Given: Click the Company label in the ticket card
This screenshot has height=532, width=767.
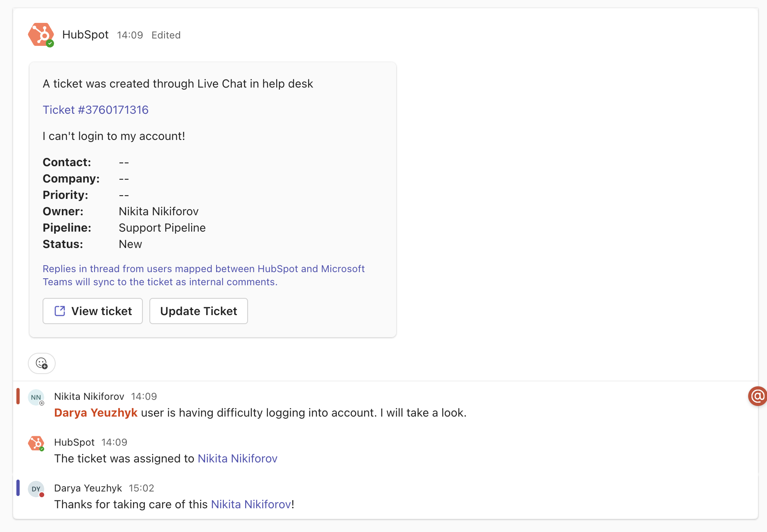Looking at the screenshot, I should tap(71, 178).
